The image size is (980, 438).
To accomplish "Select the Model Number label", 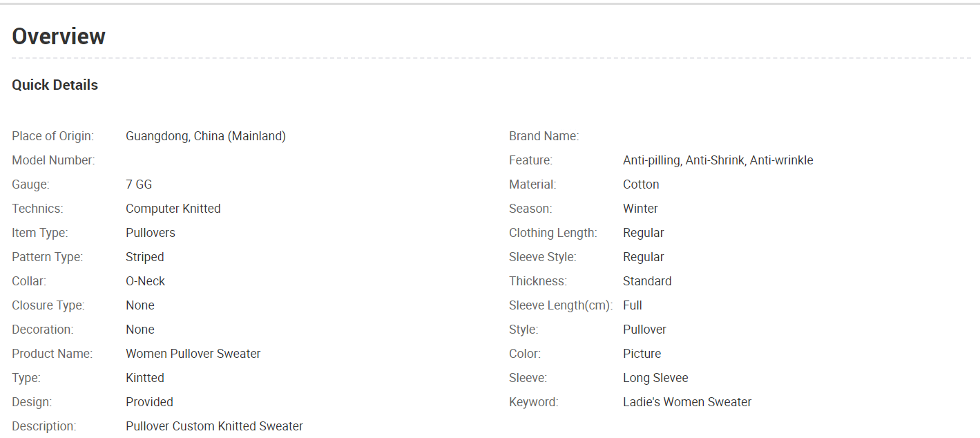I will click(53, 160).
